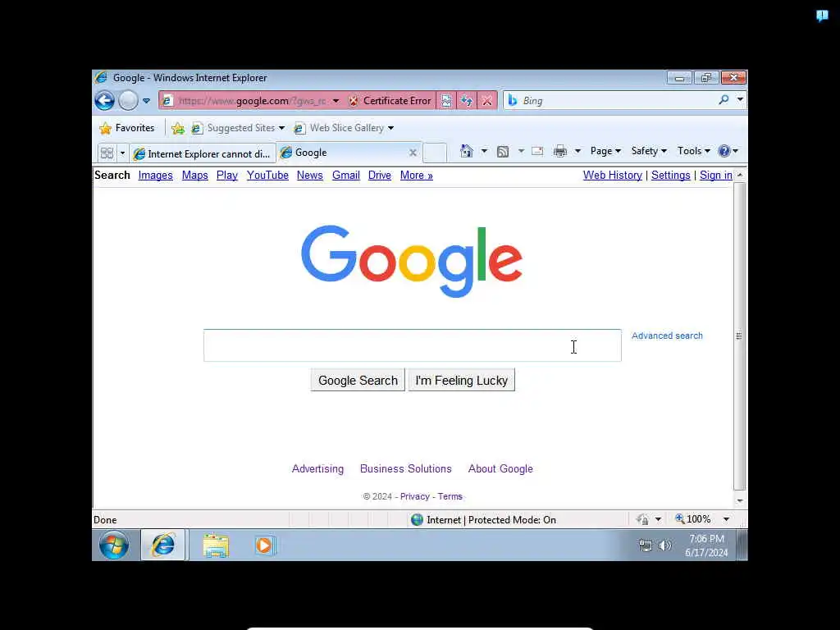Click the Print icon
840x630 pixels.
(560, 151)
